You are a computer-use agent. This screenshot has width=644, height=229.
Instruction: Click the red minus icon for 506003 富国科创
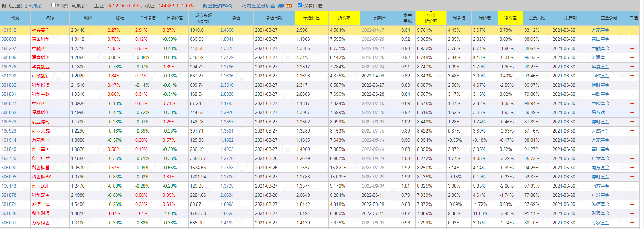tap(632, 39)
